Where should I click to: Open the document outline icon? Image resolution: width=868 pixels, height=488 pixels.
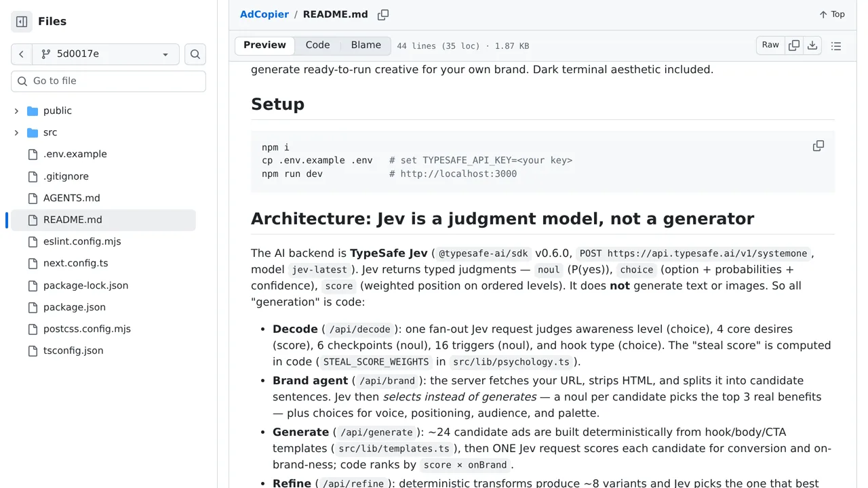[x=836, y=45]
